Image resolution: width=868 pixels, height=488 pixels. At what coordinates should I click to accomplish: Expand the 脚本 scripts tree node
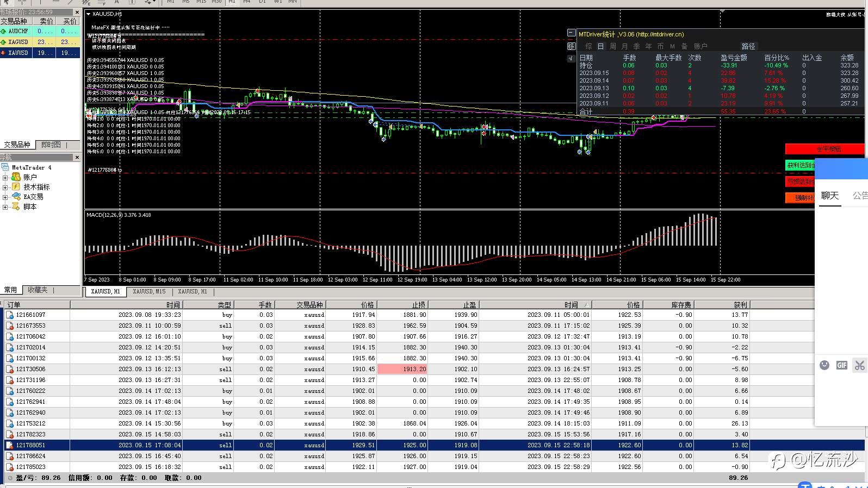[5, 207]
